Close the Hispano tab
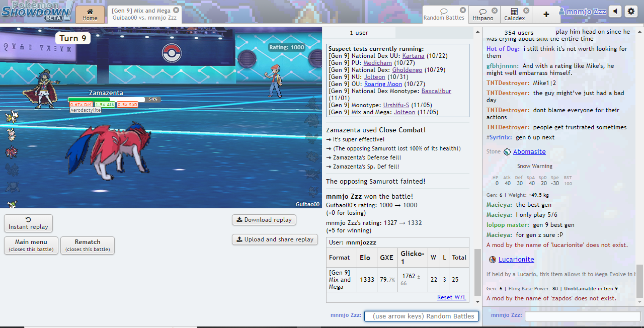This screenshot has width=644, height=328. [495, 10]
